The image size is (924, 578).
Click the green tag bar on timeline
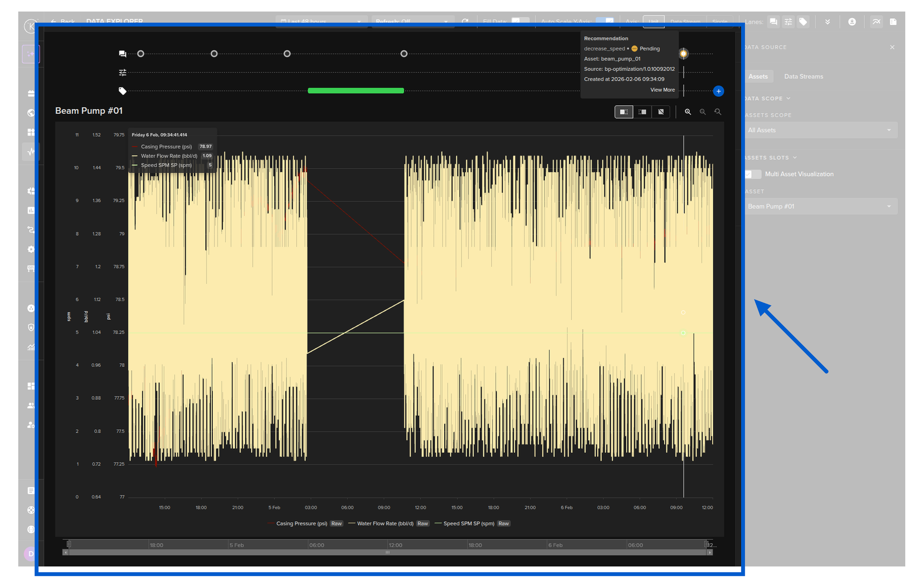click(x=356, y=91)
